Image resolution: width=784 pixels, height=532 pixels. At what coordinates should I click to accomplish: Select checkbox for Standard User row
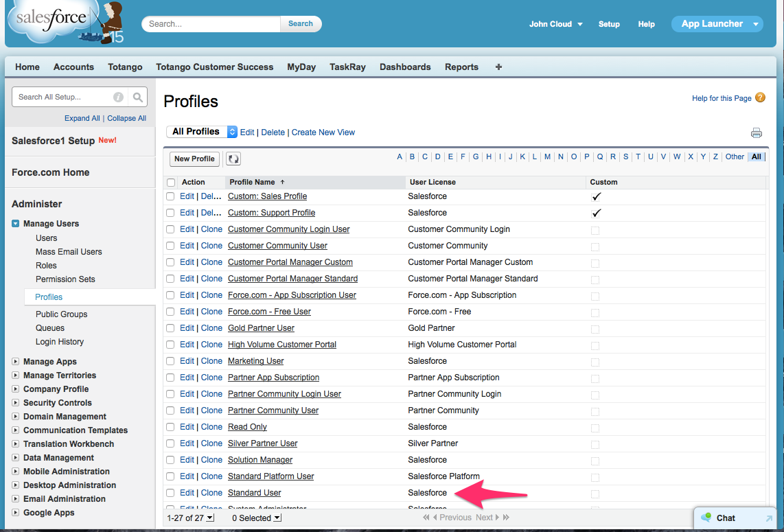coord(170,494)
